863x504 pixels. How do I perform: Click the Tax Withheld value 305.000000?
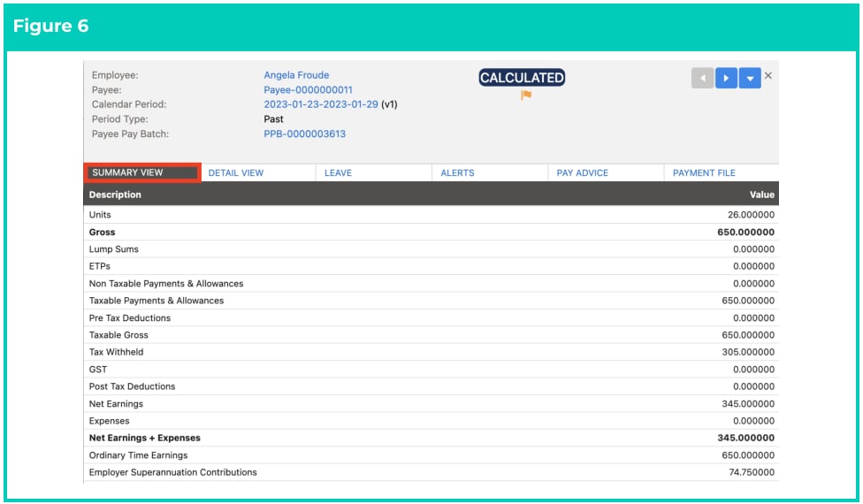pos(748,352)
